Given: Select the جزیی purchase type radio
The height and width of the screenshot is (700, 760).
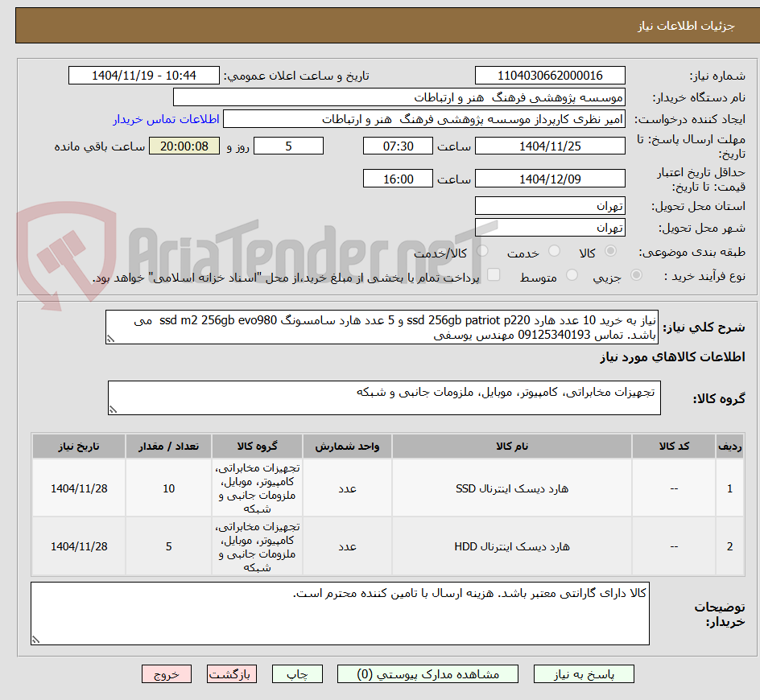Looking at the screenshot, I should [x=636, y=275].
